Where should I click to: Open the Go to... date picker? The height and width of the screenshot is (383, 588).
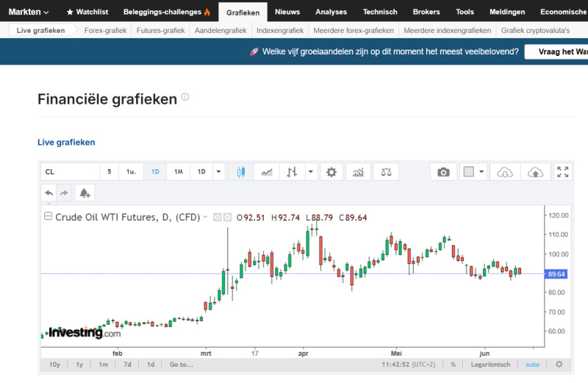182,365
